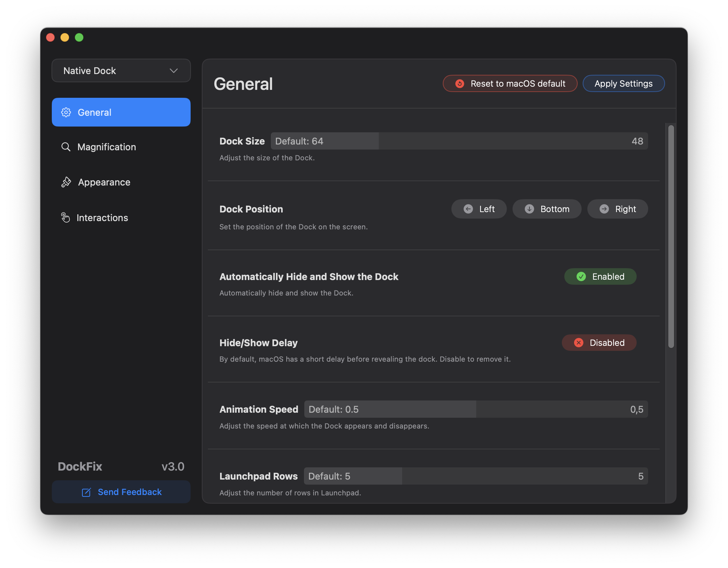The width and height of the screenshot is (728, 568).
Task: Toggle the Hide/Show Delay Disabled switch
Action: [599, 343]
